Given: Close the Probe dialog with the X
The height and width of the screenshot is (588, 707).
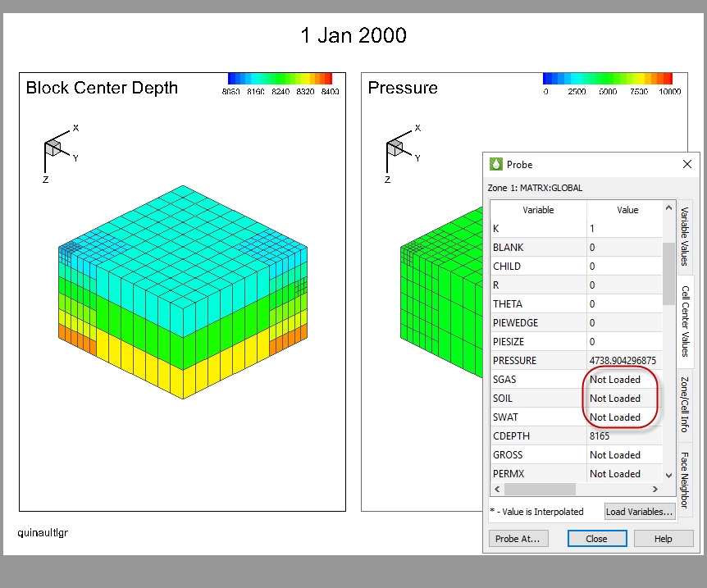Looking at the screenshot, I should 687,164.
